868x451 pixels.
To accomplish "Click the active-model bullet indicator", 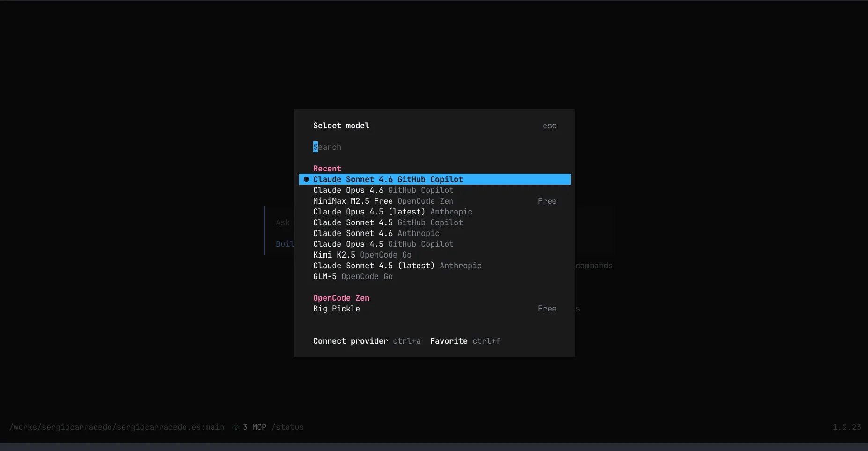I will [x=306, y=179].
